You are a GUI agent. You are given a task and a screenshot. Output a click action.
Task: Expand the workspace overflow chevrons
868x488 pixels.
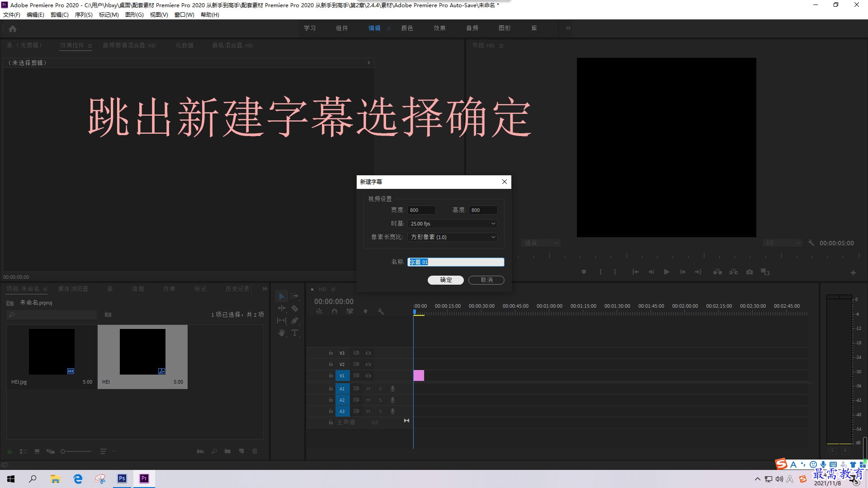click(568, 28)
